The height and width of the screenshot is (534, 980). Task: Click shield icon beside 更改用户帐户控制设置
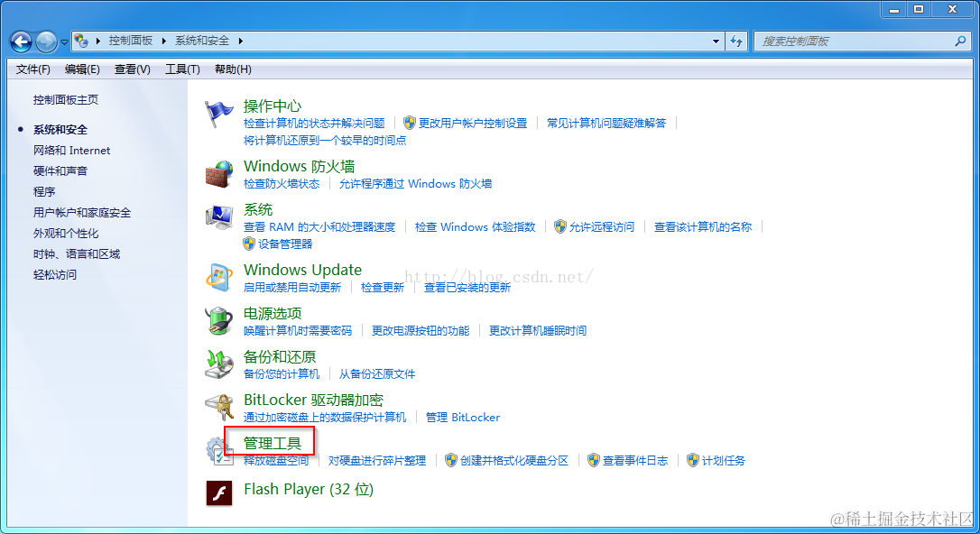tap(410, 123)
